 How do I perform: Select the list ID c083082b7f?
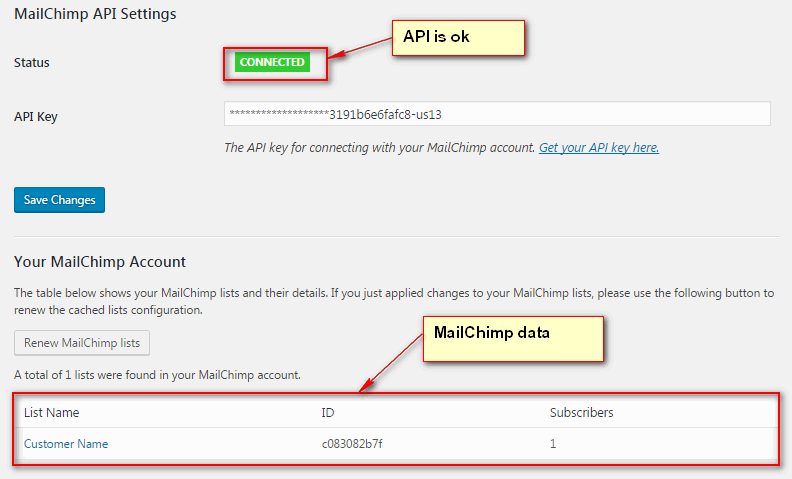tap(352, 444)
